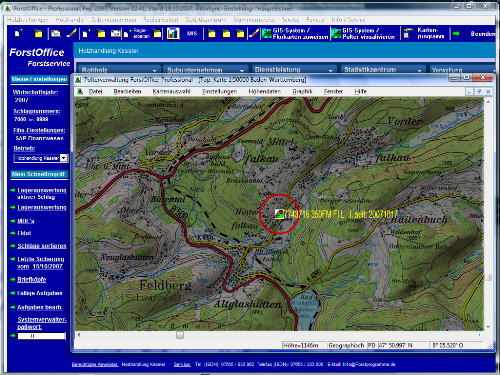The height and width of the screenshot is (375, 500).
Task: Click the Schläge sortieren link
Action: [x=42, y=246]
